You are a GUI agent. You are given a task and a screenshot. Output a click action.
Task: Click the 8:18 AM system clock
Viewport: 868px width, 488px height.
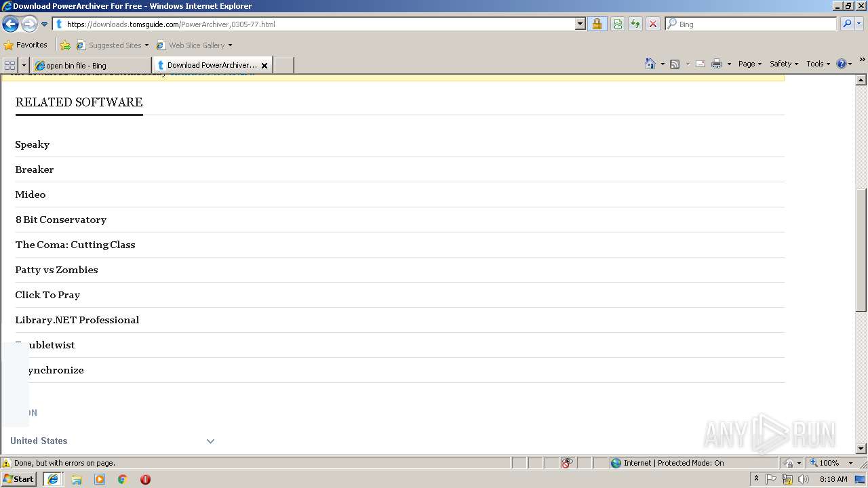833,479
